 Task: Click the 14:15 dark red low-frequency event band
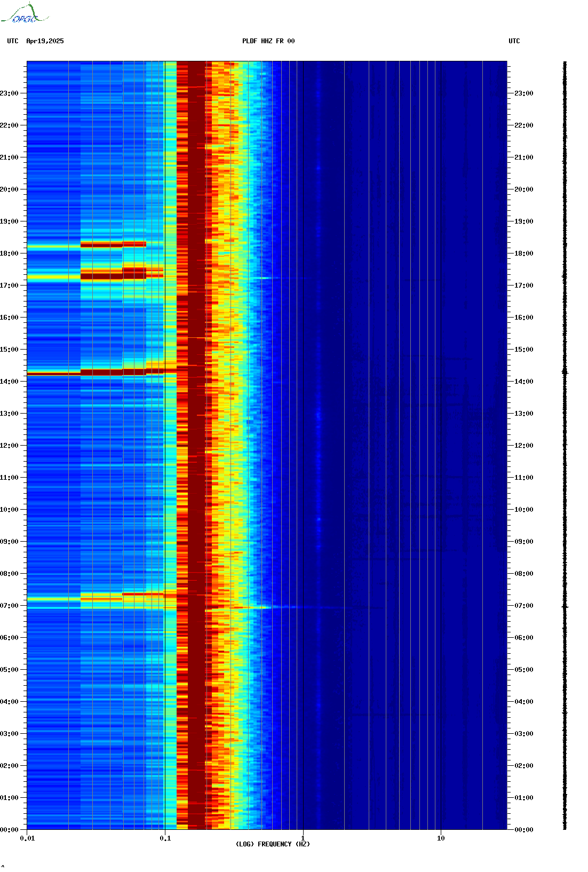[x=101, y=372]
